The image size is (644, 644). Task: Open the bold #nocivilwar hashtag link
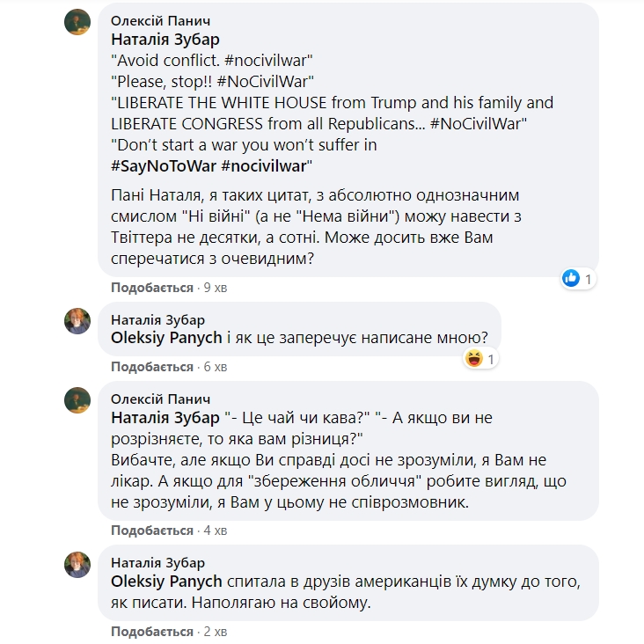pos(264,166)
